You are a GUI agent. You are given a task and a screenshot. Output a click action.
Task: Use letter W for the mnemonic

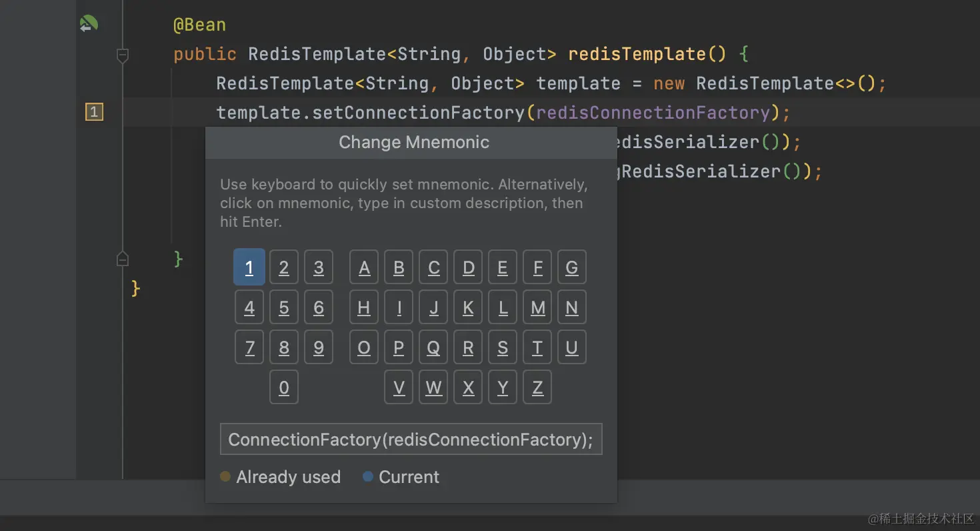coord(433,387)
